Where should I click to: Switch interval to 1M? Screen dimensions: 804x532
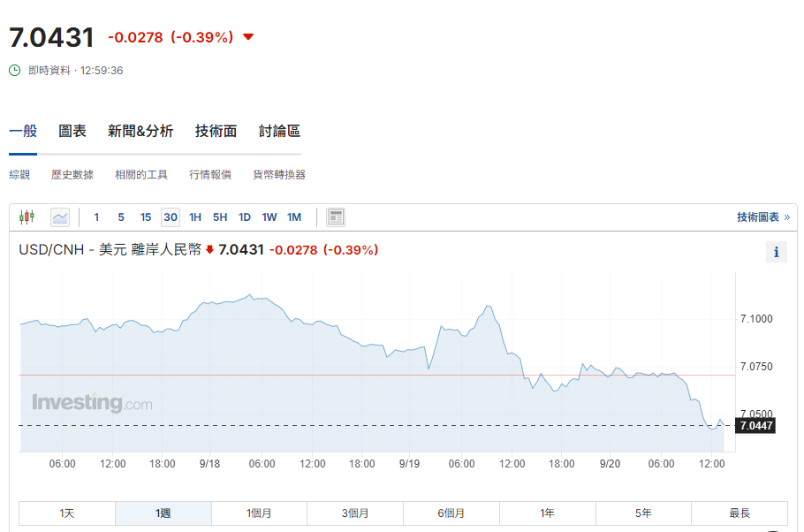(294, 217)
